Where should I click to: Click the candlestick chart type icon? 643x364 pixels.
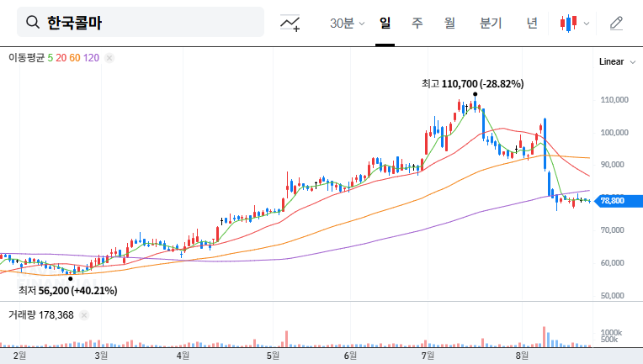point(568,23)
